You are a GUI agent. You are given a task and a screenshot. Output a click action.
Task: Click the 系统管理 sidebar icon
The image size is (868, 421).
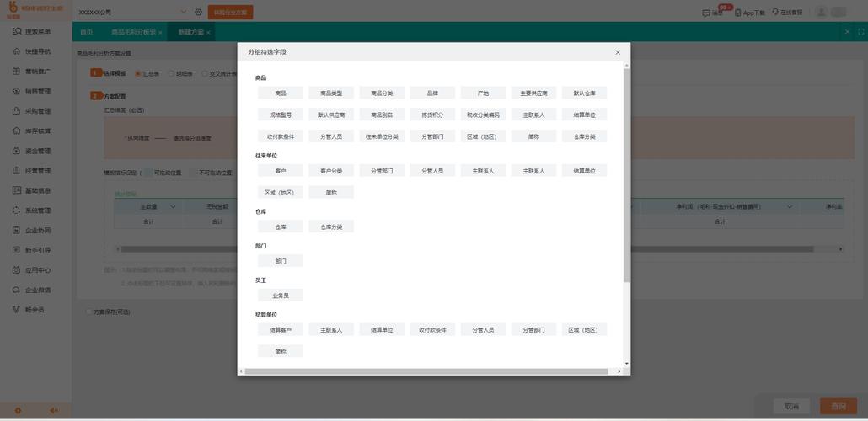pyautogui.click(x=17, y=210)
